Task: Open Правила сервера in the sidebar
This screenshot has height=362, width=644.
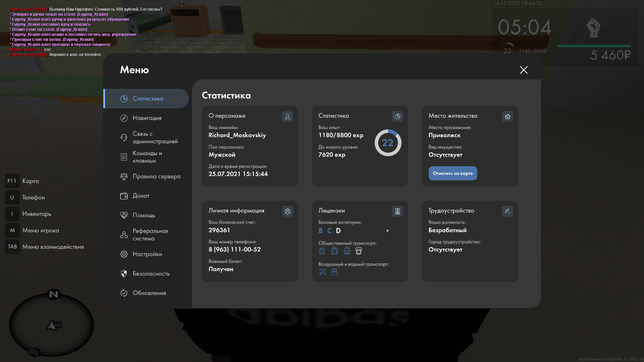Action: click(156, 176)
